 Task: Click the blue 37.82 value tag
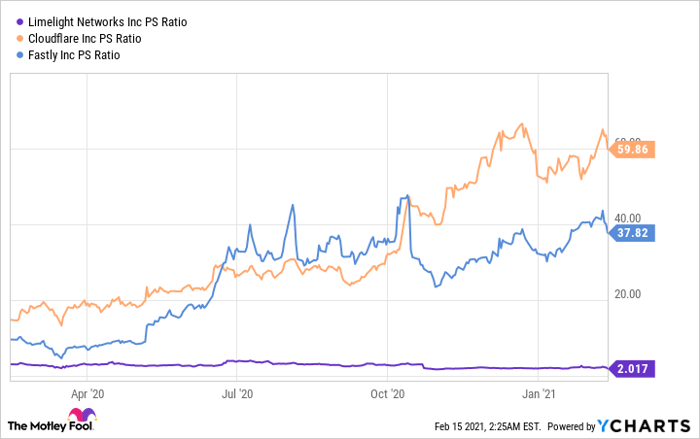(x=630, y=232)
